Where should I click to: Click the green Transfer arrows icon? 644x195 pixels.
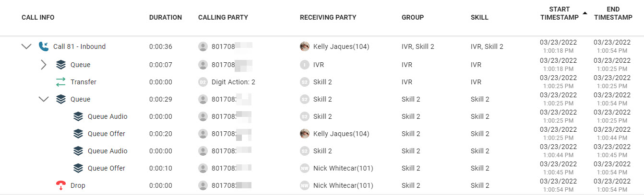click(x=60, y=82)
